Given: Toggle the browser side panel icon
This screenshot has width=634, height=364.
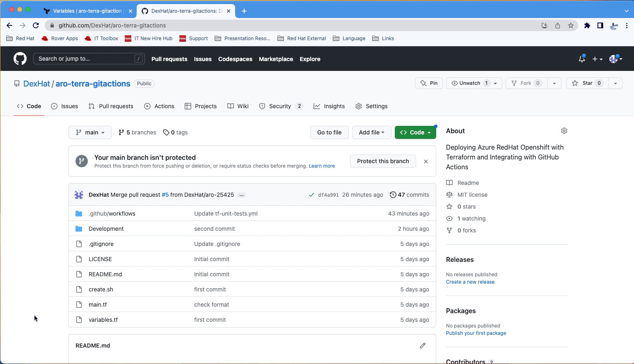Looking at the screenshot, I should click(600, 25).
